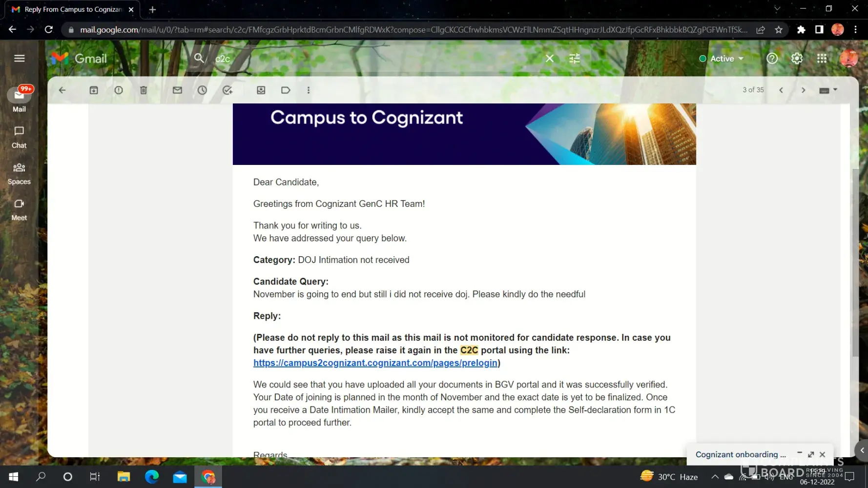The image size is (868, 488).
Task: Go to the newer email
Action: coord(781,90)
